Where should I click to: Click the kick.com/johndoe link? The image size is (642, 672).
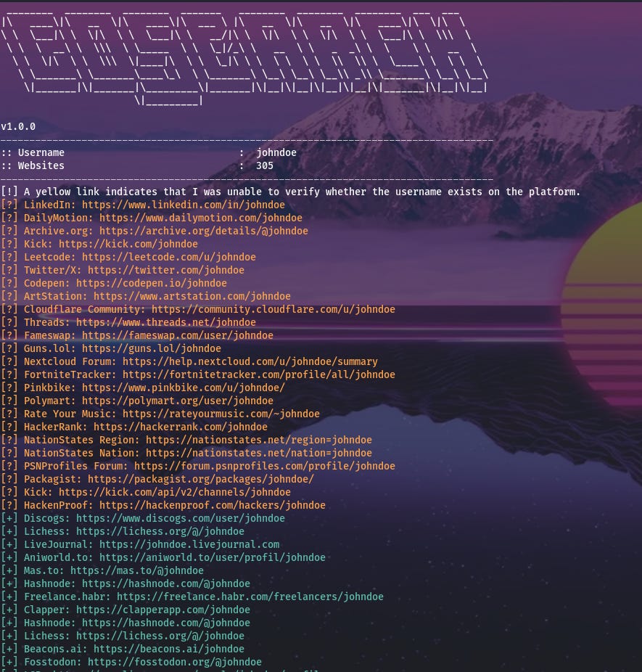click(128, 244)
